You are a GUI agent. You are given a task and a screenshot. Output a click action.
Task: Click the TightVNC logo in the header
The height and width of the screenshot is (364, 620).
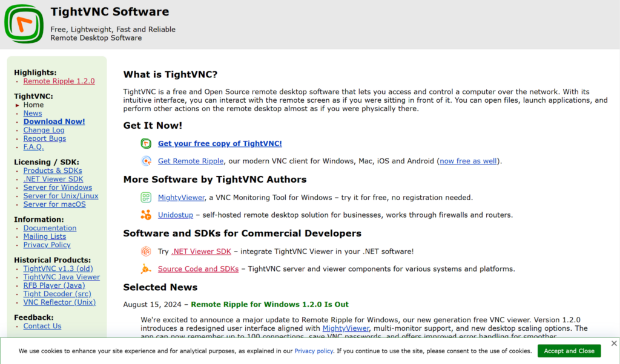pyautogui.click(x=24, y=24)
